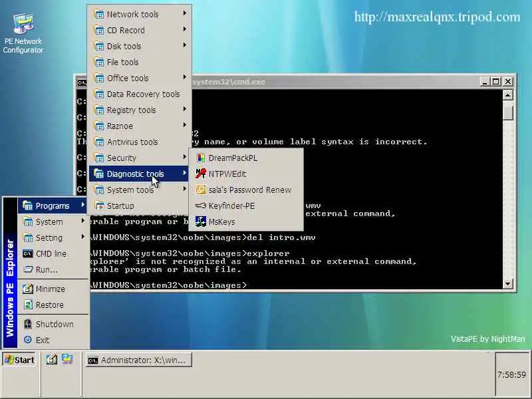The image size is (532, 399).
Task: Click the File tools folder icon
Action: click(98, 62)
